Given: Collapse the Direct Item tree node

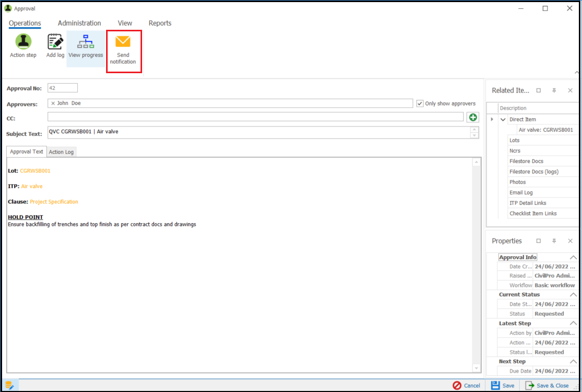Looking at the screenshot, I should (x=503, y=120).
